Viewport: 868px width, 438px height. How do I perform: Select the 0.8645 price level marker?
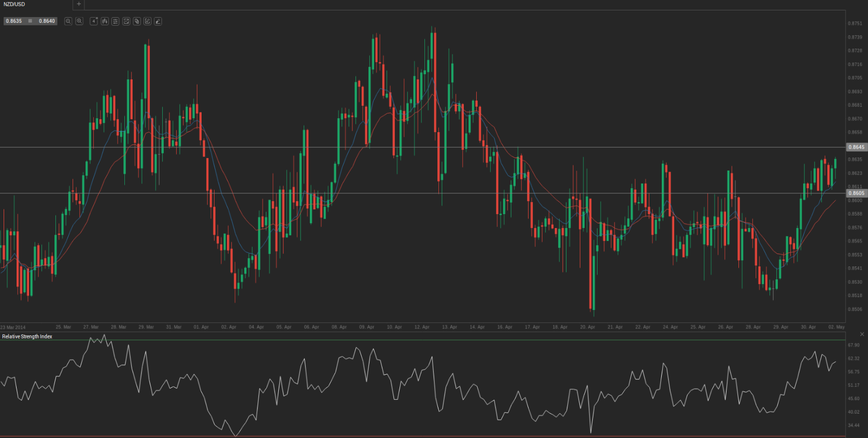tap(856, 147)
